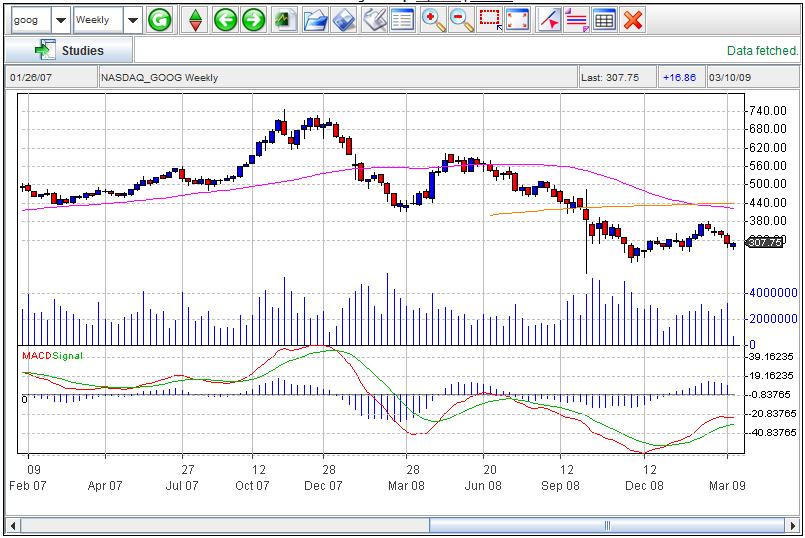The height and width of the screenshot is (538, 805).
Task: Click the fit-to-window expand icon
Action: click(518, 20)
